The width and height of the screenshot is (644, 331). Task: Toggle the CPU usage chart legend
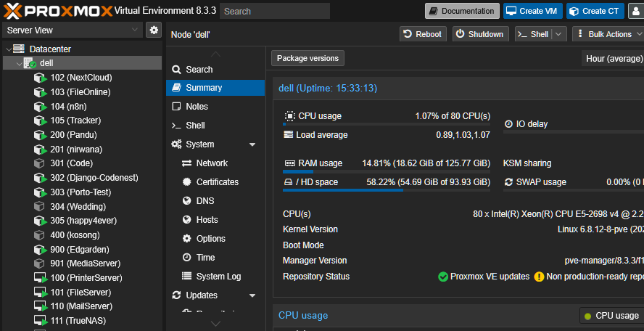[611, 316]
